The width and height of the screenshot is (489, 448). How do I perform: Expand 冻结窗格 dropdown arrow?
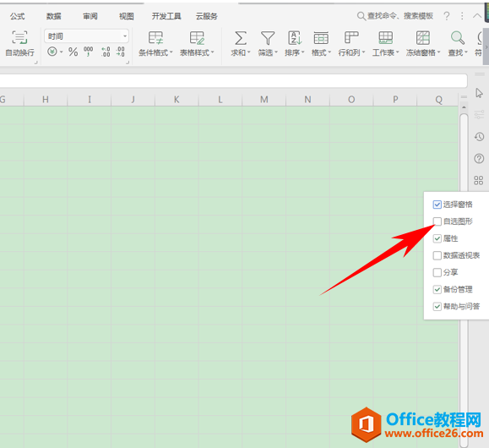point(439,52)
